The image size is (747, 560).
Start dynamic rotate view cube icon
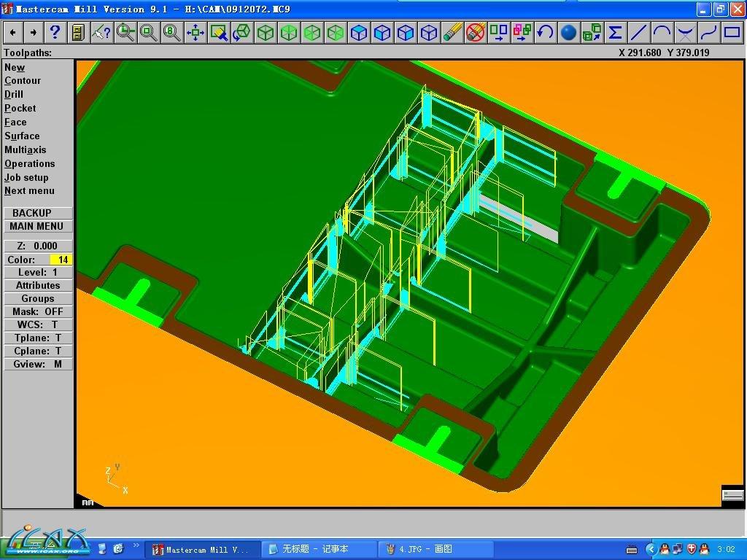(241, 33)
